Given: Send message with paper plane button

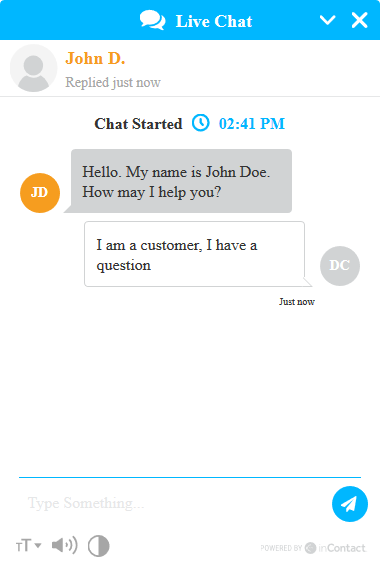Looking at the screenshot, I should [350, 504].
